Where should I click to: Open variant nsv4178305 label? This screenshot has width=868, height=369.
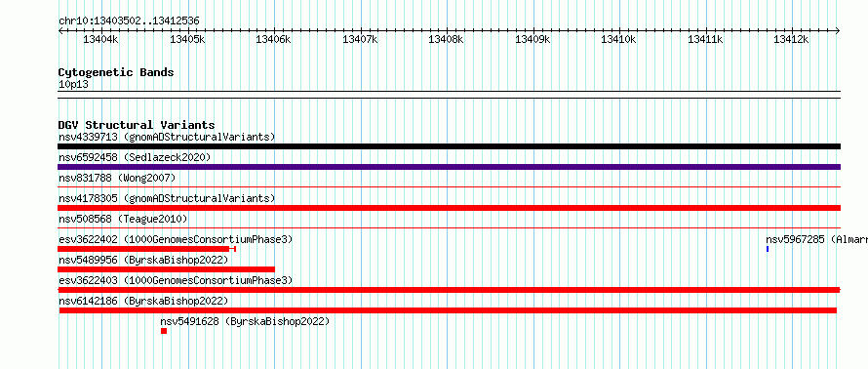167,198
